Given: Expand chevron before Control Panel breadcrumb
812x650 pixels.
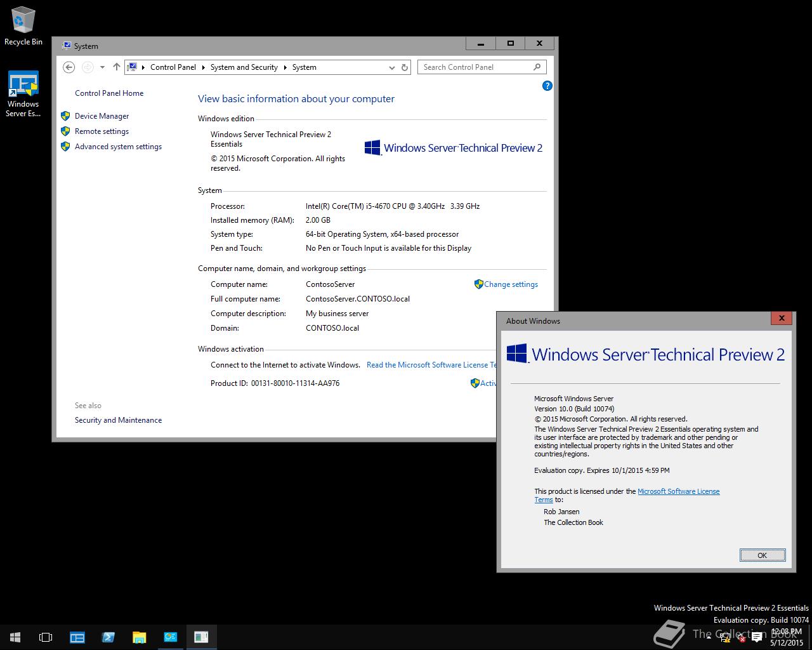Looking at the screenshot, I should [x=143, y=67].
